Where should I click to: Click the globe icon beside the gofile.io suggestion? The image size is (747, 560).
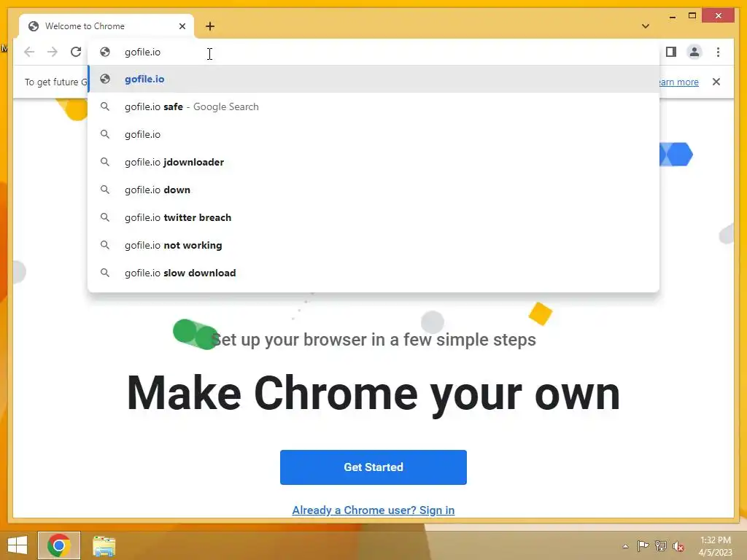(105, 79)
